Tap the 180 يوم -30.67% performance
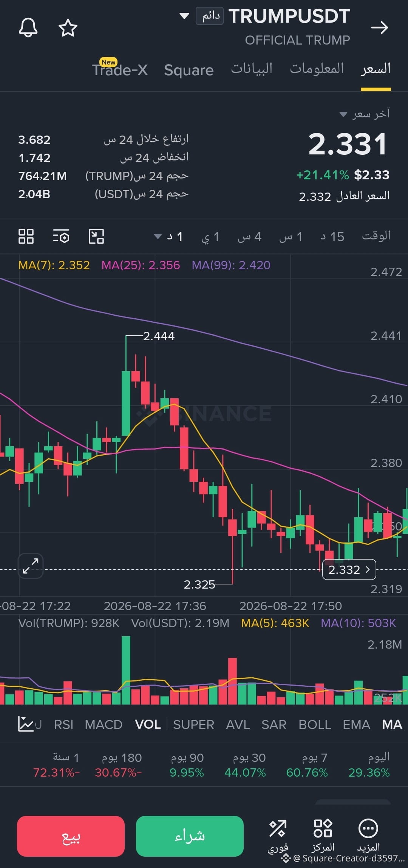408x868 pixels. [118, 765]
